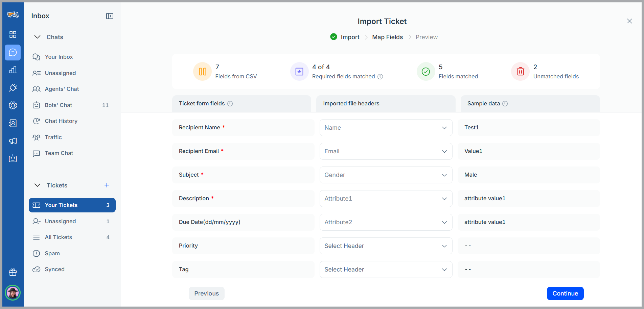Open the integrations plug icon
Viewport: 644px width, 309px height.
[13, 87]
